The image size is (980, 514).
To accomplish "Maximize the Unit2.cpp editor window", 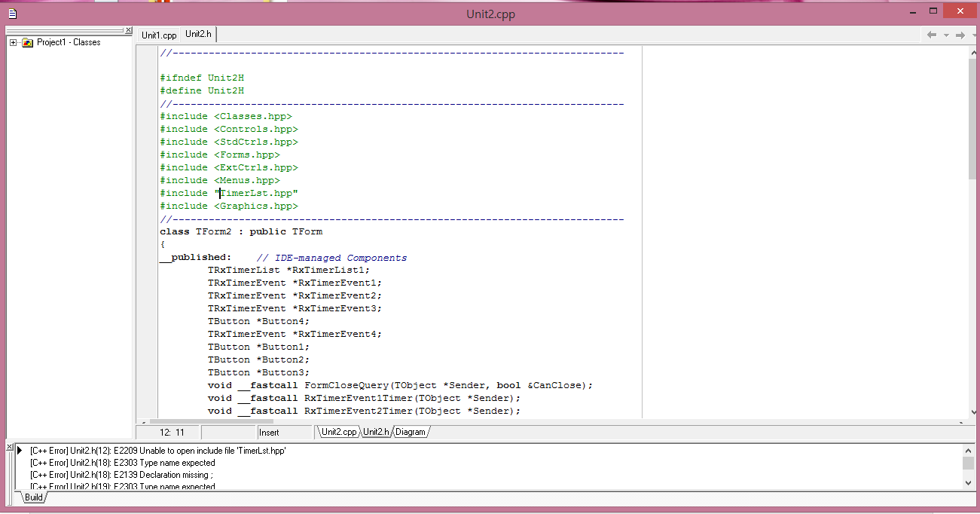I will [x=933, y=11].
